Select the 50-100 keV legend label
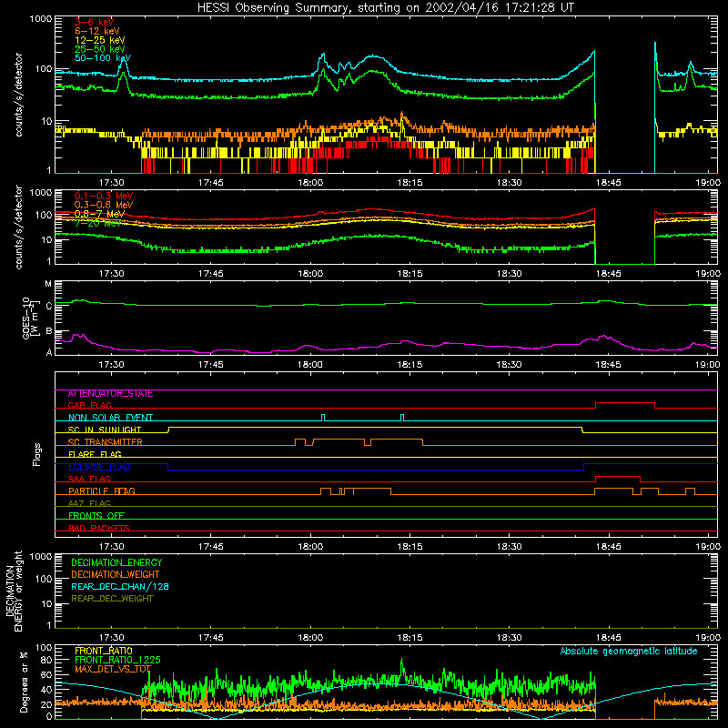Image resolution: width=728 pixels, height=728 pixels. (102, 57)
